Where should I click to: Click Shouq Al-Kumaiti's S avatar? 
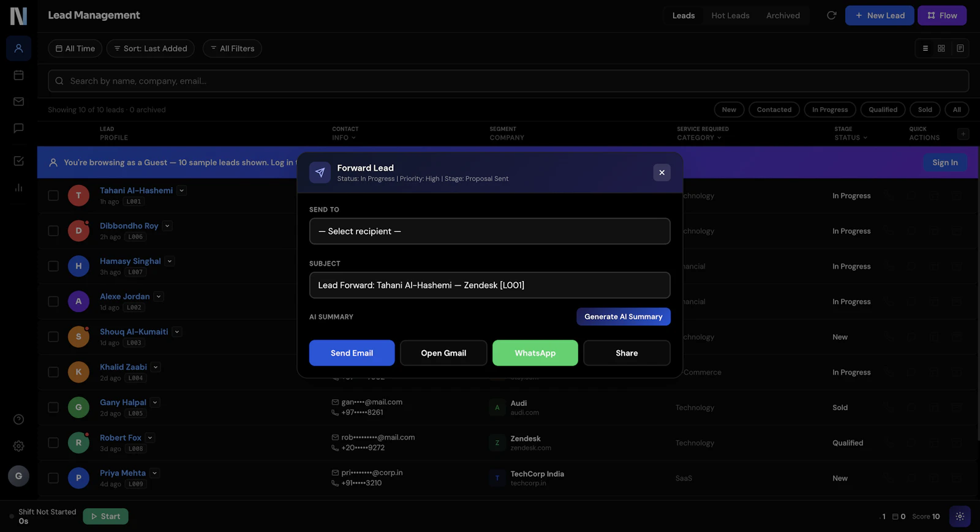pos(78,337)
